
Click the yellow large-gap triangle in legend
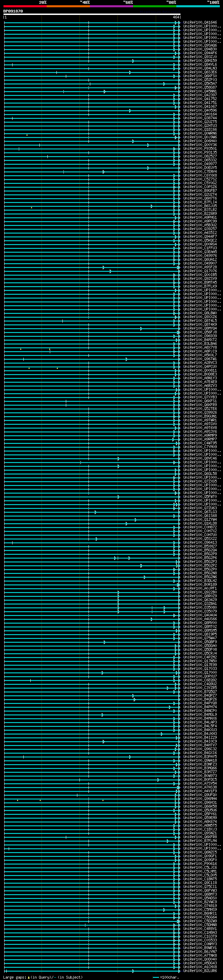[29, 977]
